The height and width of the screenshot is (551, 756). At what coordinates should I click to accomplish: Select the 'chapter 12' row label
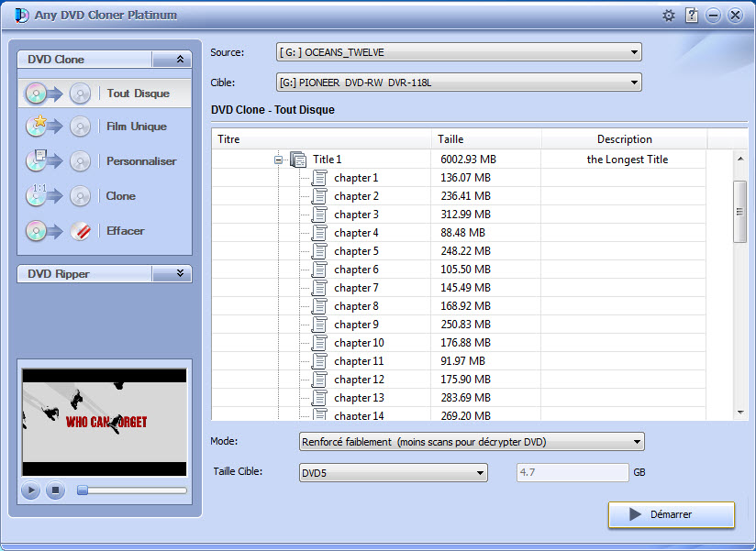point(359,380)
